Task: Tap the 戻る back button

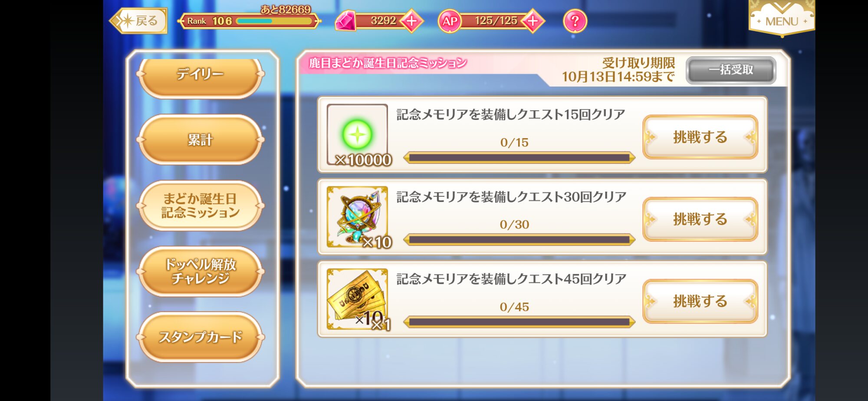Action: pyautogui.click(x=138, y=20)
